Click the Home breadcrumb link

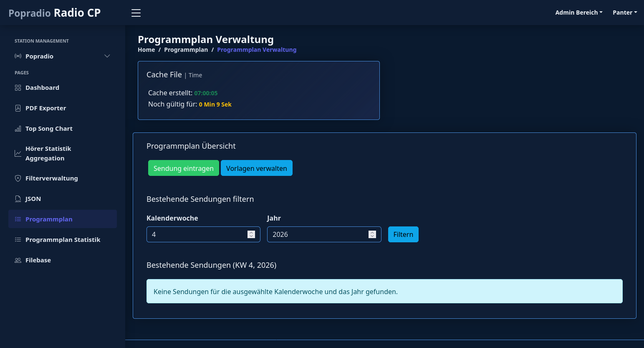point(146,49)
